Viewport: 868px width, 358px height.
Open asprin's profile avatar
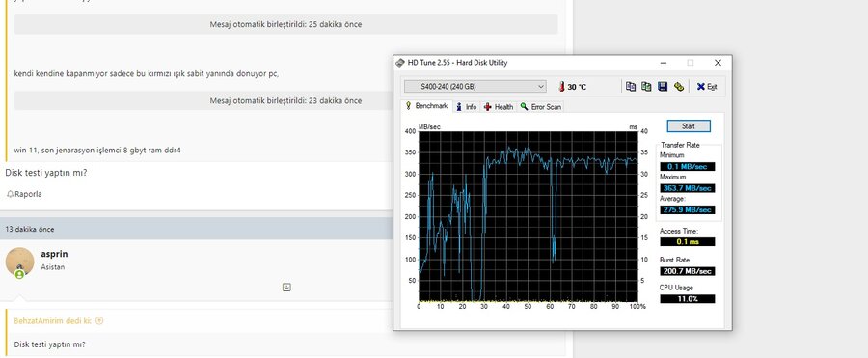[x=19, y=262]
